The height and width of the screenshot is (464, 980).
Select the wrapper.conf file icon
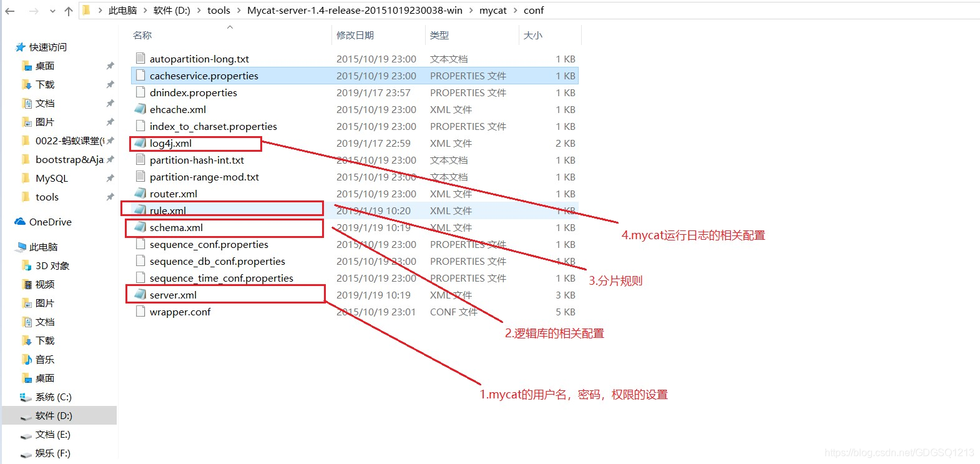tap(140, 312)
